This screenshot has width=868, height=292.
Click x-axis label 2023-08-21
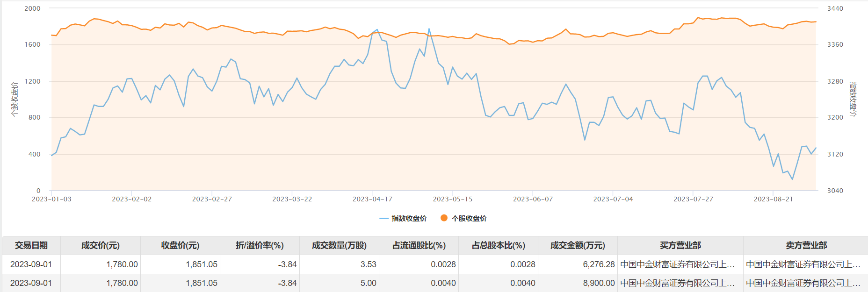[774, 199]
